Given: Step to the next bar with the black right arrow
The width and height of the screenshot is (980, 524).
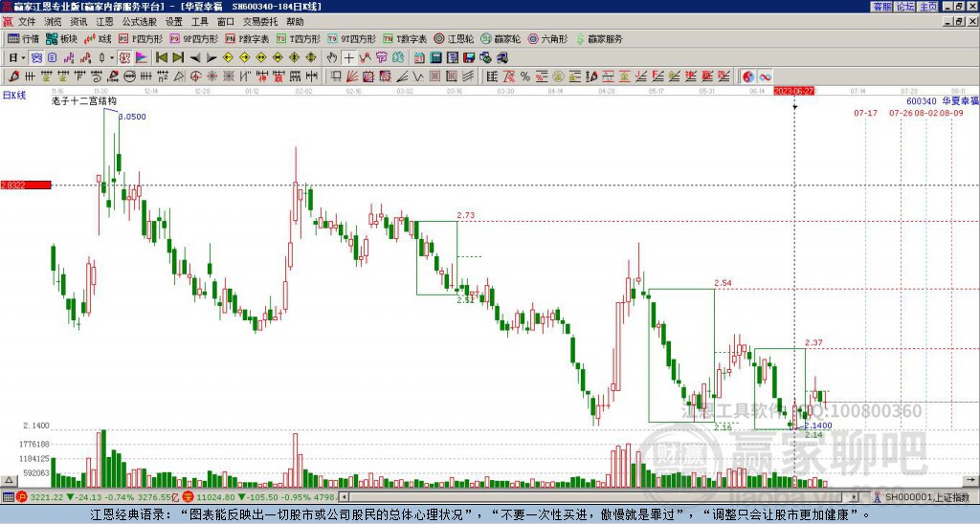Looking at the screenshot, I should [x=212, y=58].
